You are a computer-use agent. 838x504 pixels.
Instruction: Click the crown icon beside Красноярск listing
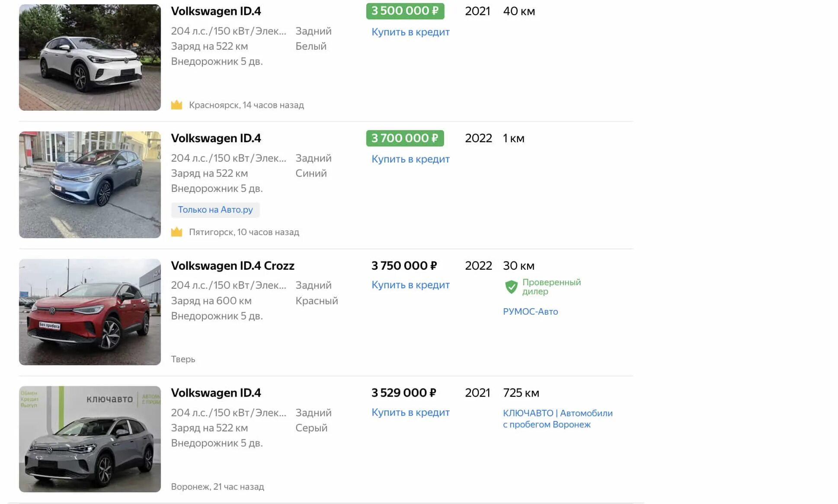[176, 105]
